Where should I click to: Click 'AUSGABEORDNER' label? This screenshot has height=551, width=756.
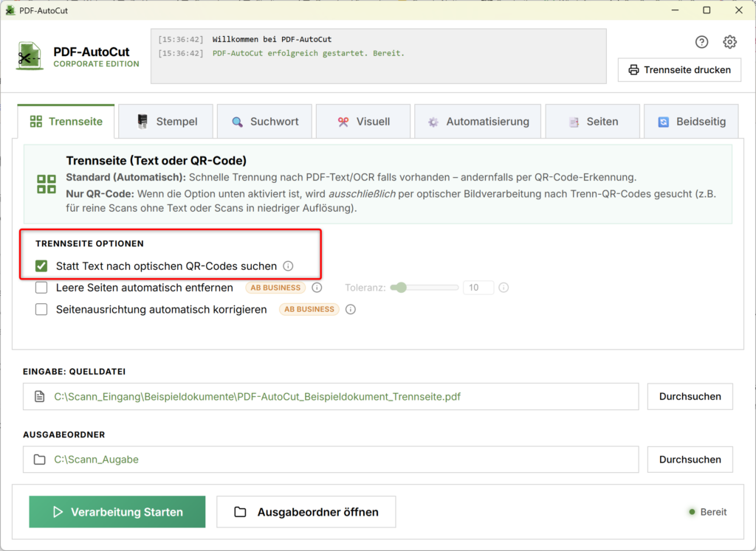click(x=64, y=434)
